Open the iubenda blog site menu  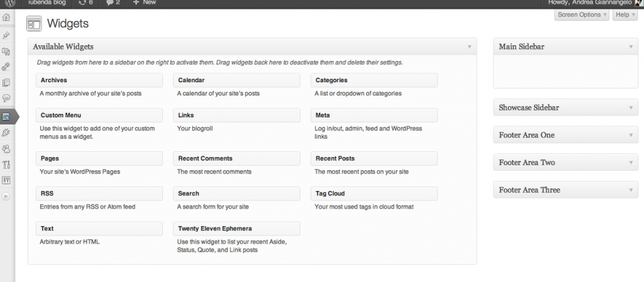coord(48,3)
